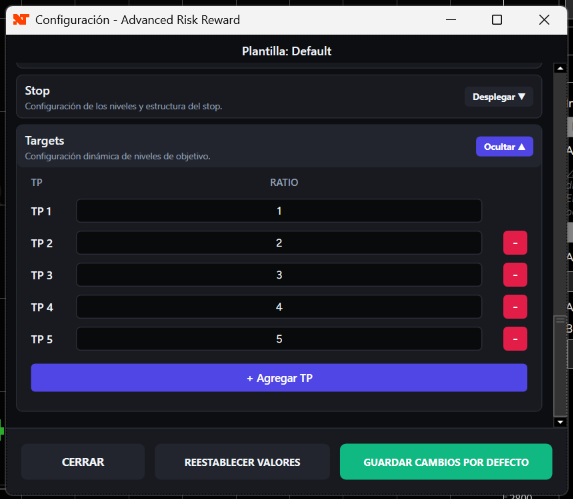
Task: Click the CERRAR button
Action: [x=83, y=462]
